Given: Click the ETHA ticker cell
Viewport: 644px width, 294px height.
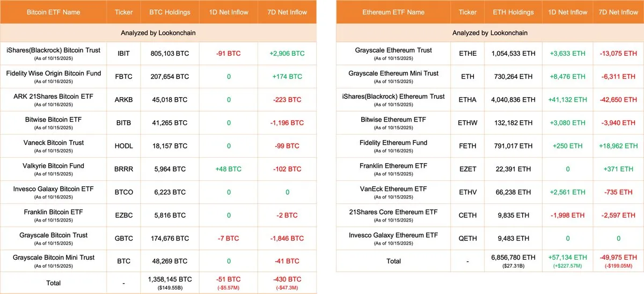Looking at the screenshot, I should (467, 100).
